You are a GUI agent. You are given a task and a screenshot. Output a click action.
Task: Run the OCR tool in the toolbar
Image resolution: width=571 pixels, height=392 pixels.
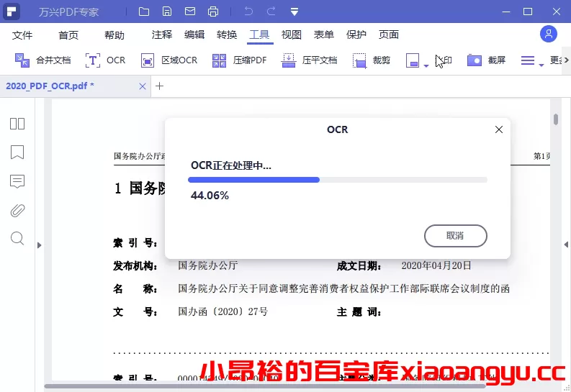click(105, 60)
